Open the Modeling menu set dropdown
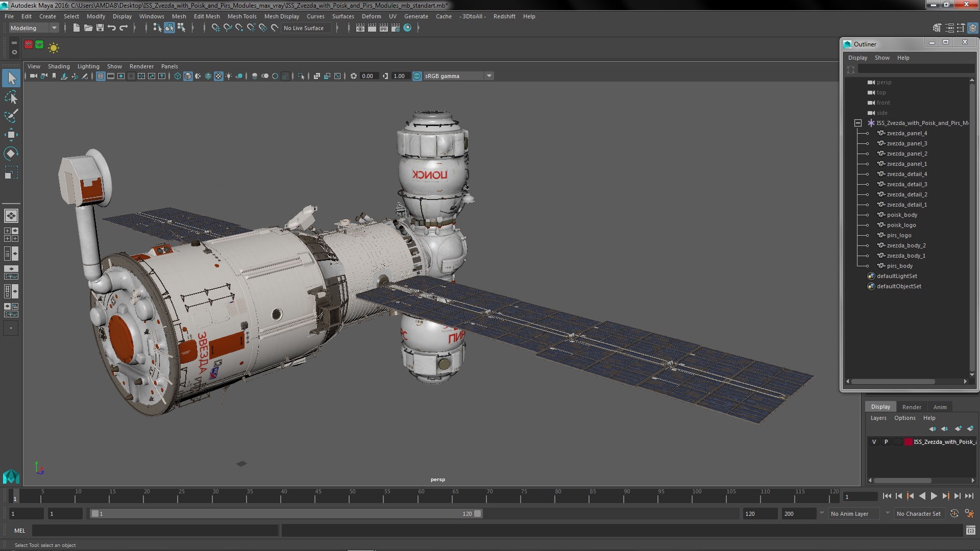 coord(34,28)
